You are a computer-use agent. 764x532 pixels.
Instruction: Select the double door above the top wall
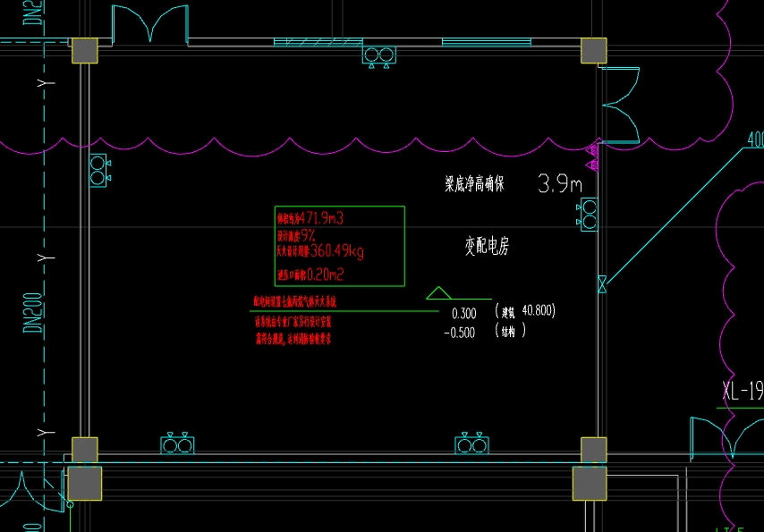point(150,24)
